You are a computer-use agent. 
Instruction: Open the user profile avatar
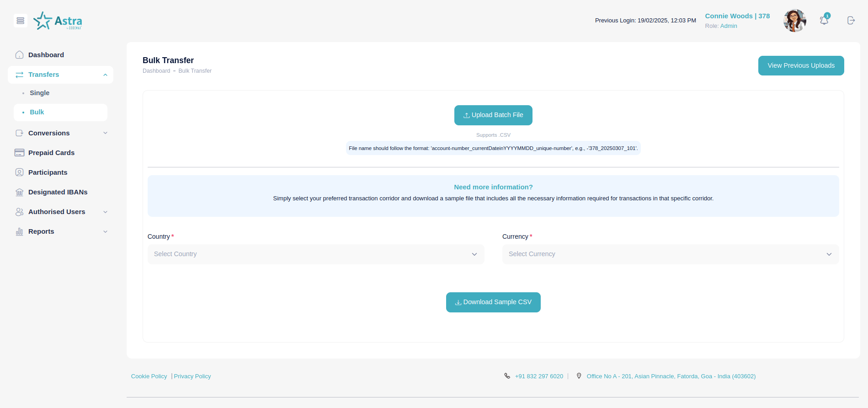(794, 21)
